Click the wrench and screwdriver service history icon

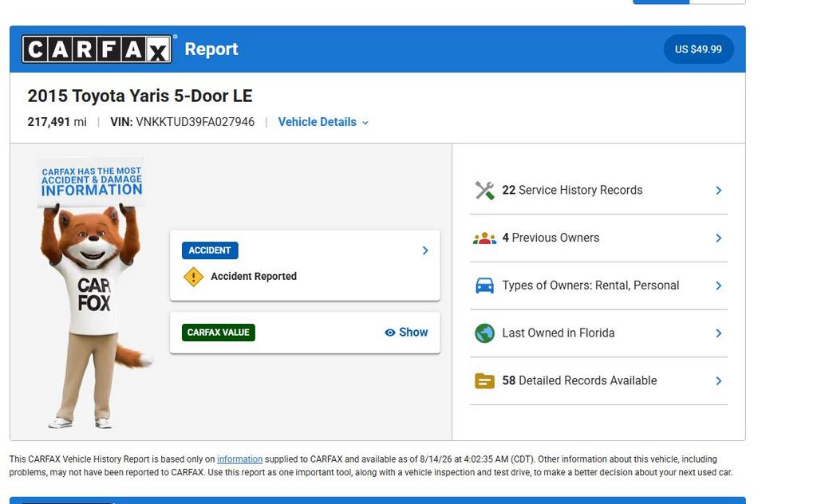pos(484,191)
